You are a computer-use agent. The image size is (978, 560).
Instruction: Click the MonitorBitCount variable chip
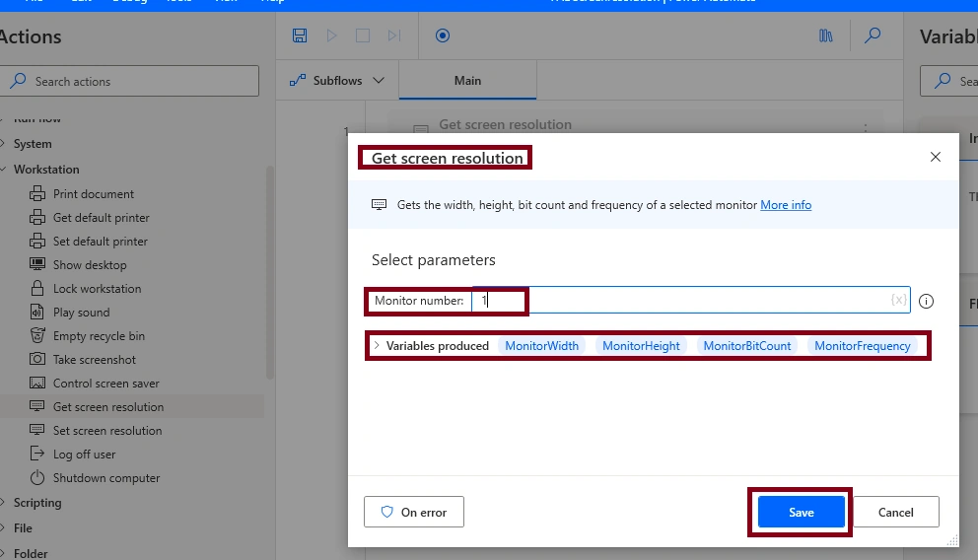coord(746,346)
